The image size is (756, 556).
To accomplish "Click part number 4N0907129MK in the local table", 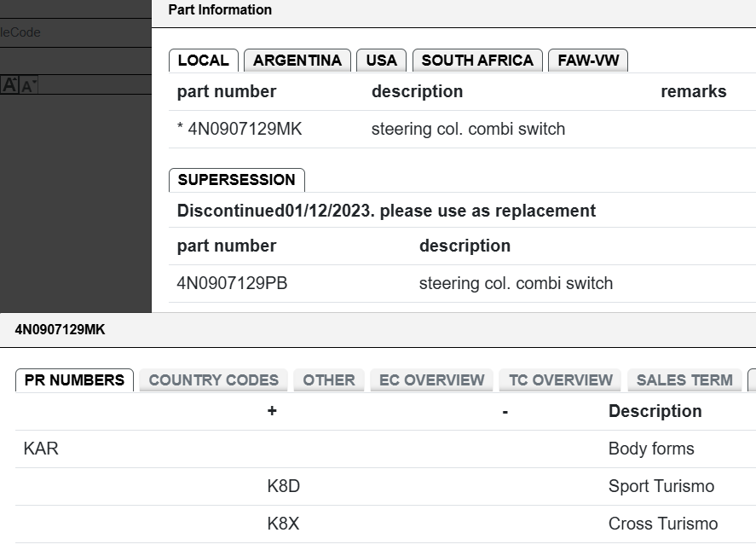I will [x=245, y=130].
